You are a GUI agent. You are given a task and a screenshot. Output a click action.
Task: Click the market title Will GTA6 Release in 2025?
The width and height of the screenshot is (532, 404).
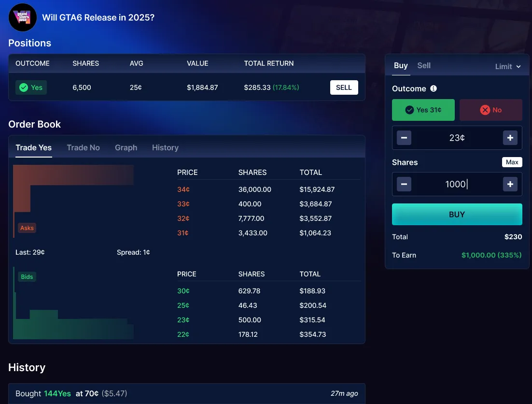click(x=98, y=18)
